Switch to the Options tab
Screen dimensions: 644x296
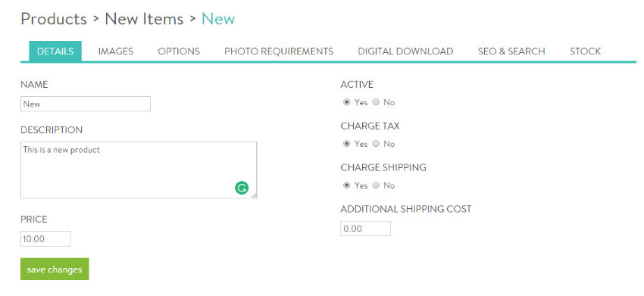[179, 51]
